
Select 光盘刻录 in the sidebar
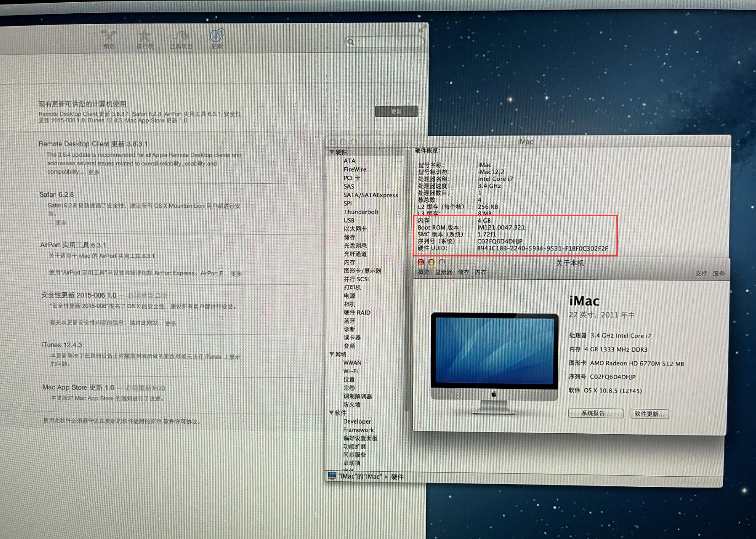point(355,245)
